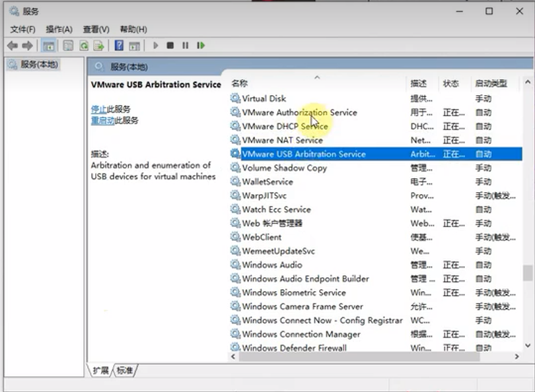Select the WarpJITSvc service
The height and width of the screenshot is (392, 535).
pyautogui.click(x=375, y=195)
